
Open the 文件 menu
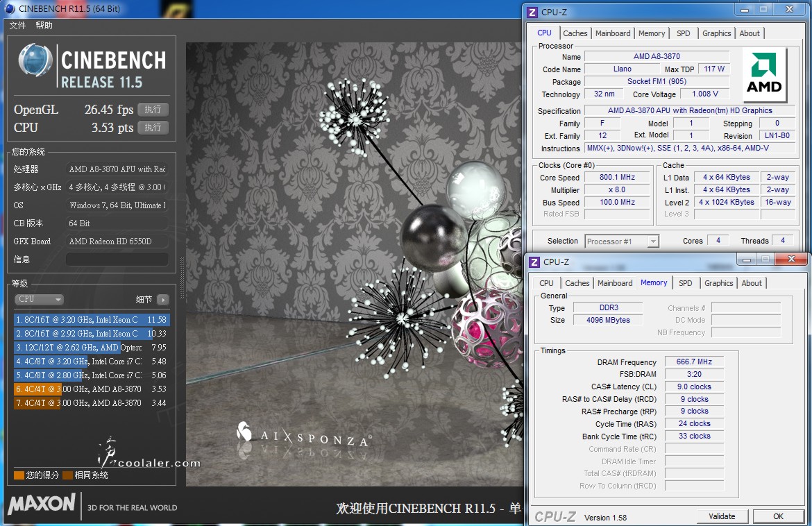17,26
